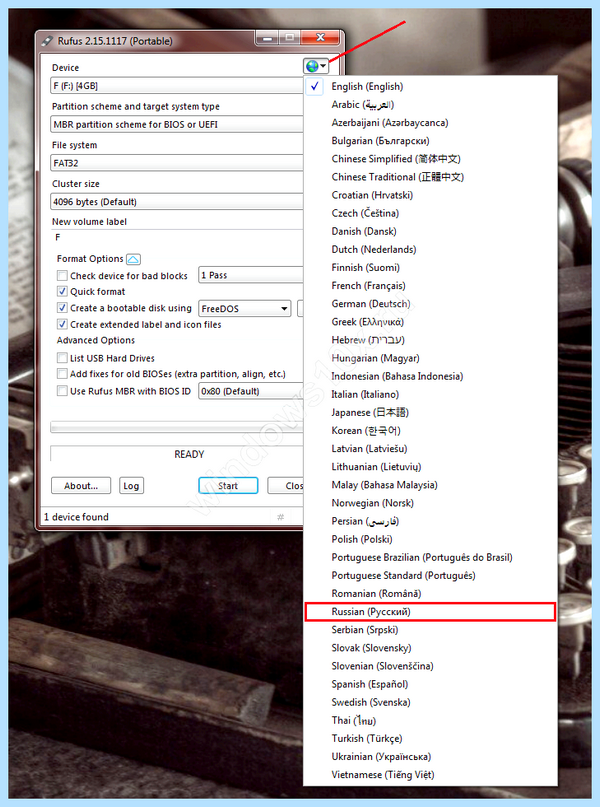Select English (English) language
Screen dimensions: 600x807
[x=430, y=86]
